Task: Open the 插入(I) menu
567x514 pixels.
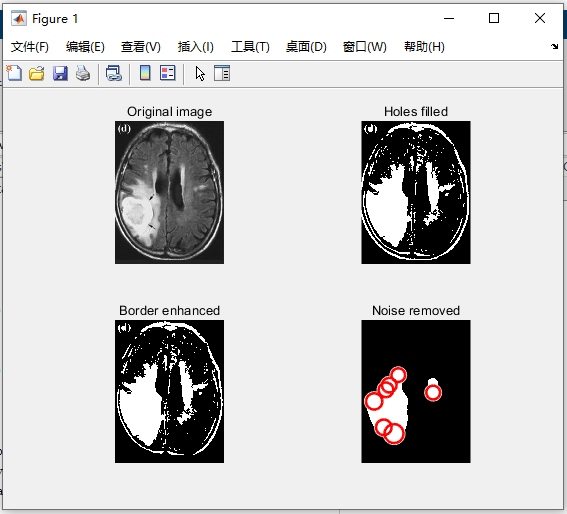Action: [x=196, y=47]
